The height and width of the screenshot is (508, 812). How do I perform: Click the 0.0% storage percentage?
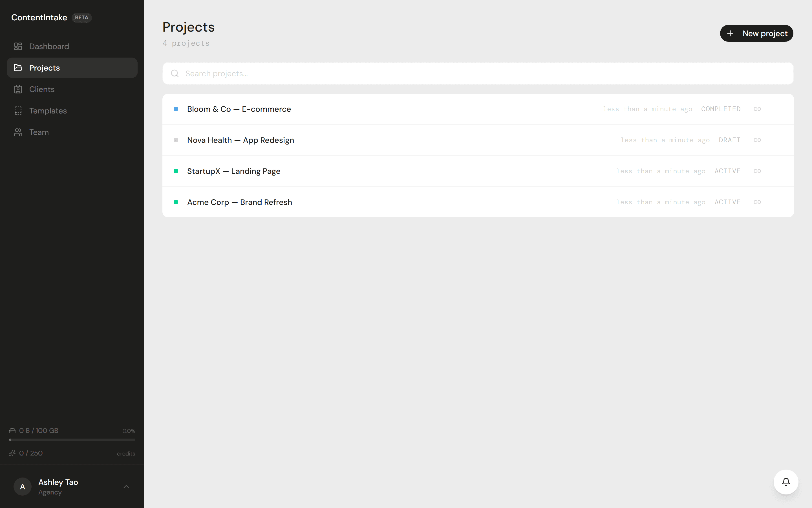(129, 431)
